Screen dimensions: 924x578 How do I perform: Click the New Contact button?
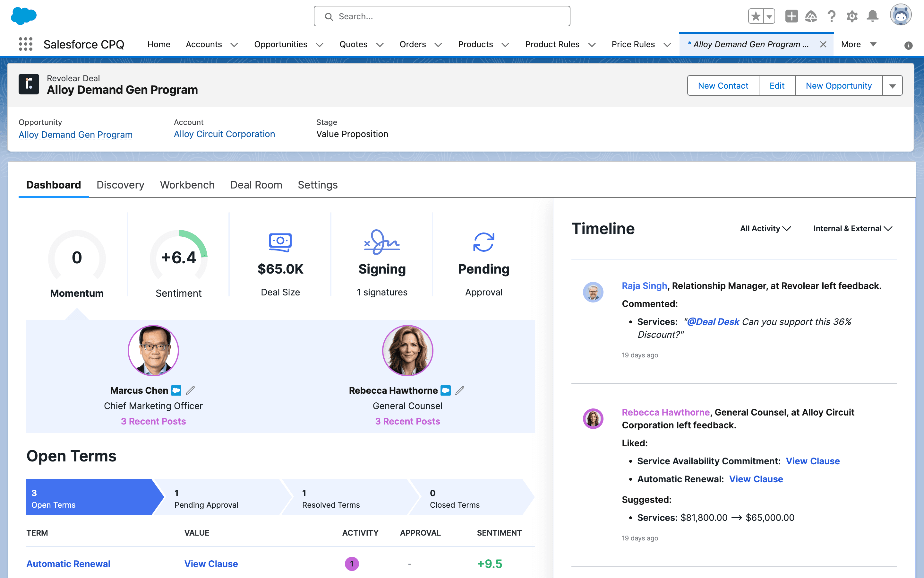pyautogui.click(x=723, y=86)
